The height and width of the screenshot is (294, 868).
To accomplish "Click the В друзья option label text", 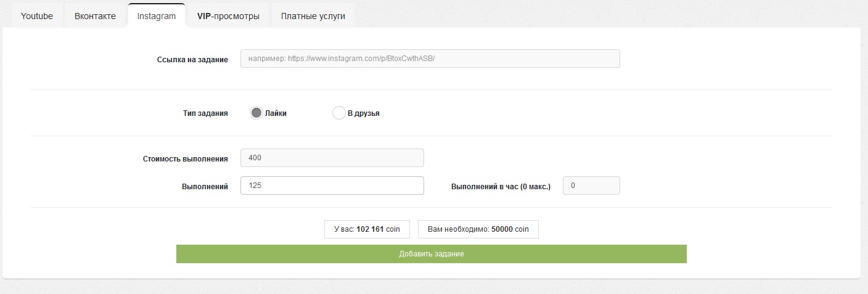I will pos(363,113).
